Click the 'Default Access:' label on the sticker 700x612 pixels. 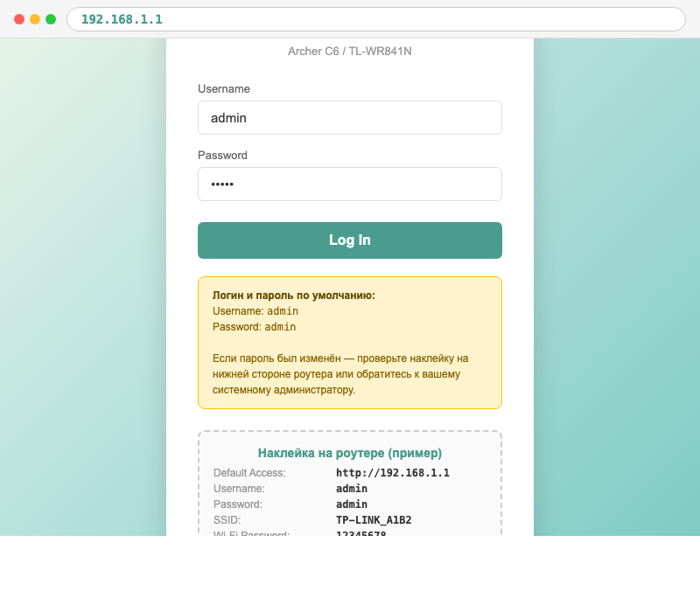coord(249,473)
